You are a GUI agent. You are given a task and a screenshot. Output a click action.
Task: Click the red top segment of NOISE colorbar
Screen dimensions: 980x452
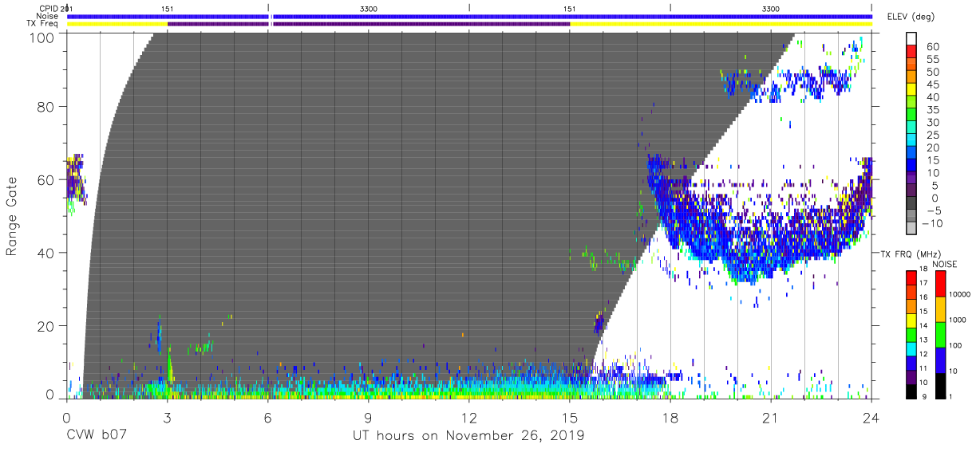click(x=939, y=282)
